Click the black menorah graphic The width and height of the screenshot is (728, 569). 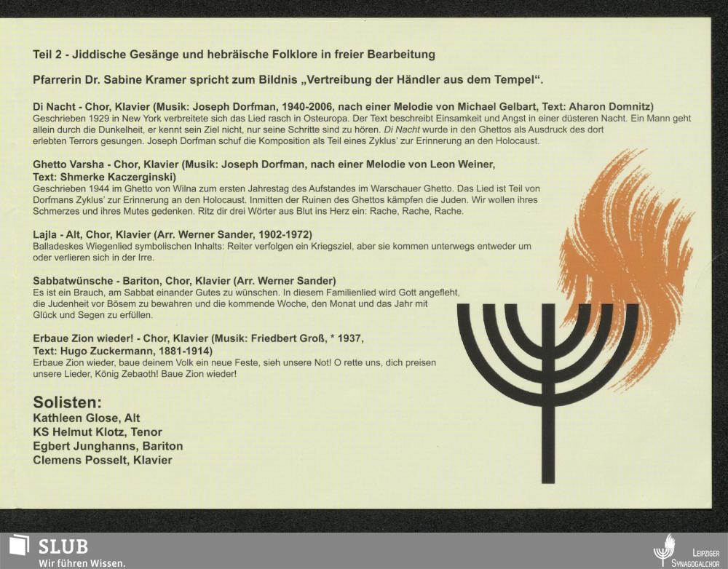pyautogui.click(x=547, y=378)
